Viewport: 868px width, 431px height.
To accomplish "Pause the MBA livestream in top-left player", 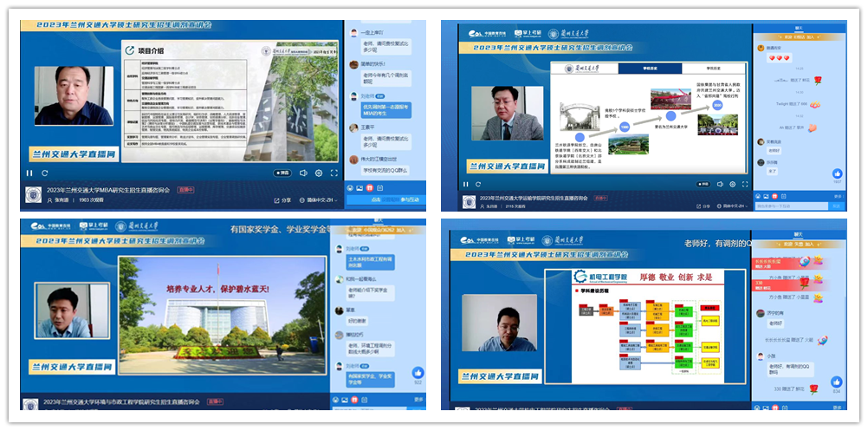I will 30,173.
